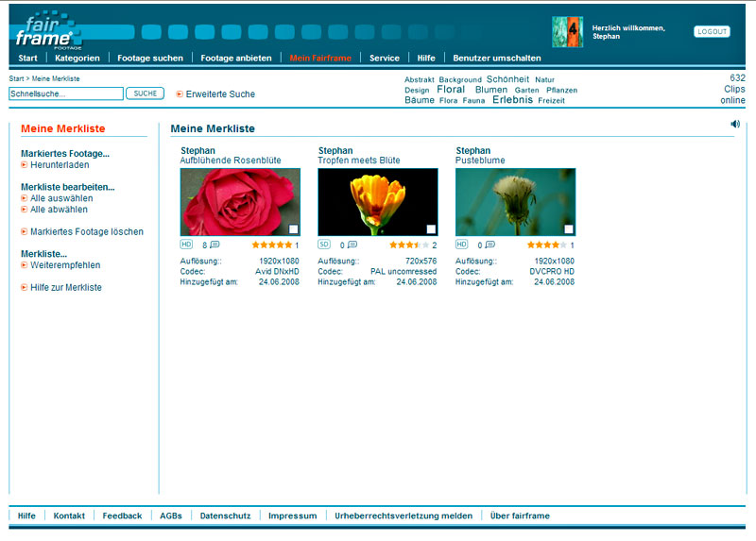Screen dimensions: 756x541
Task: Open the Service navigation item
Action: coord(385,58)
